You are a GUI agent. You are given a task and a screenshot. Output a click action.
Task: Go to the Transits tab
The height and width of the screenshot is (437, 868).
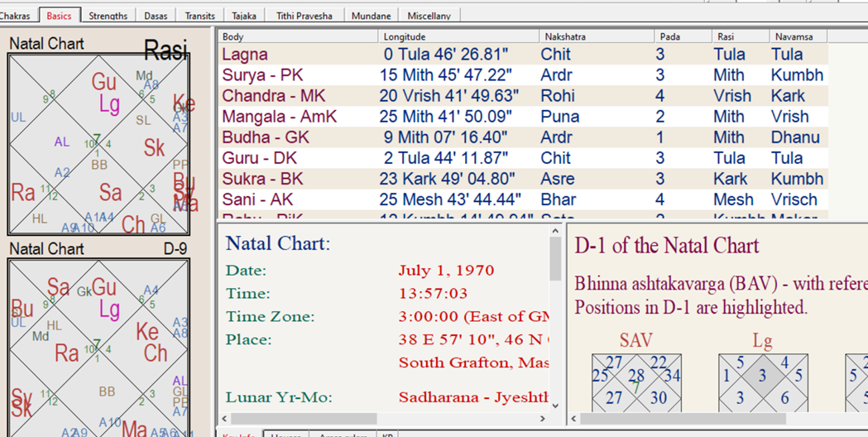point(199,16)
